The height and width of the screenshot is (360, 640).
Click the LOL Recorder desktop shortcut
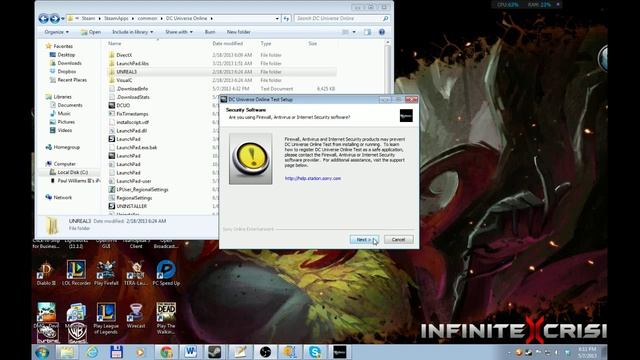(76, 273)
